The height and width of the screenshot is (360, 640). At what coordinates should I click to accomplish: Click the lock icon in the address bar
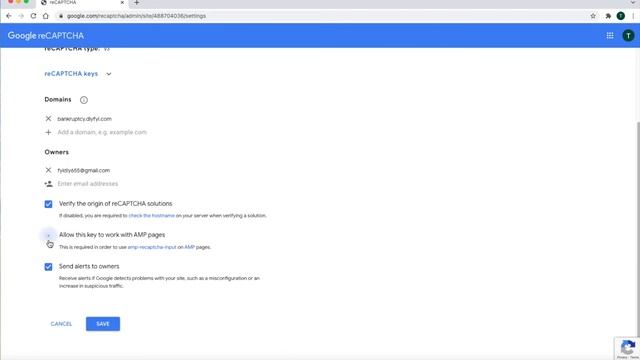tap(61, 16)
